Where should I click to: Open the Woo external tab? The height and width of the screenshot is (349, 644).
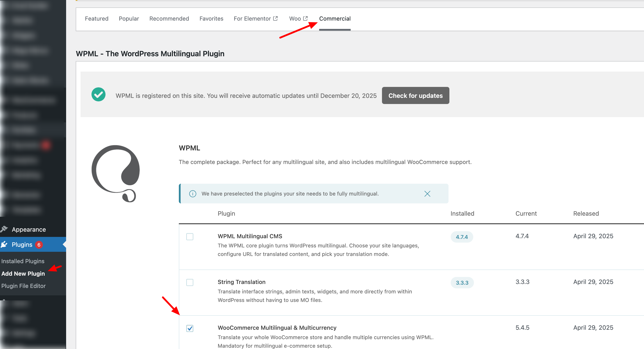tap(298, 18)
